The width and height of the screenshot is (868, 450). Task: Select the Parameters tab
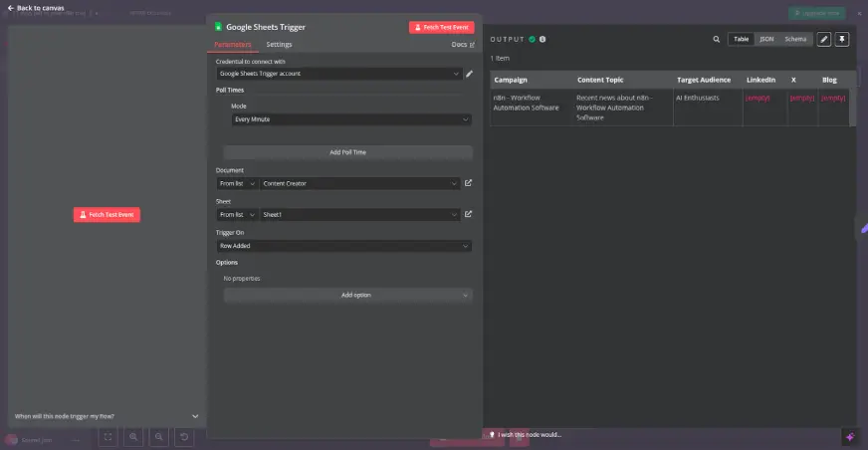pyautogui.click(x=233, y=45)
